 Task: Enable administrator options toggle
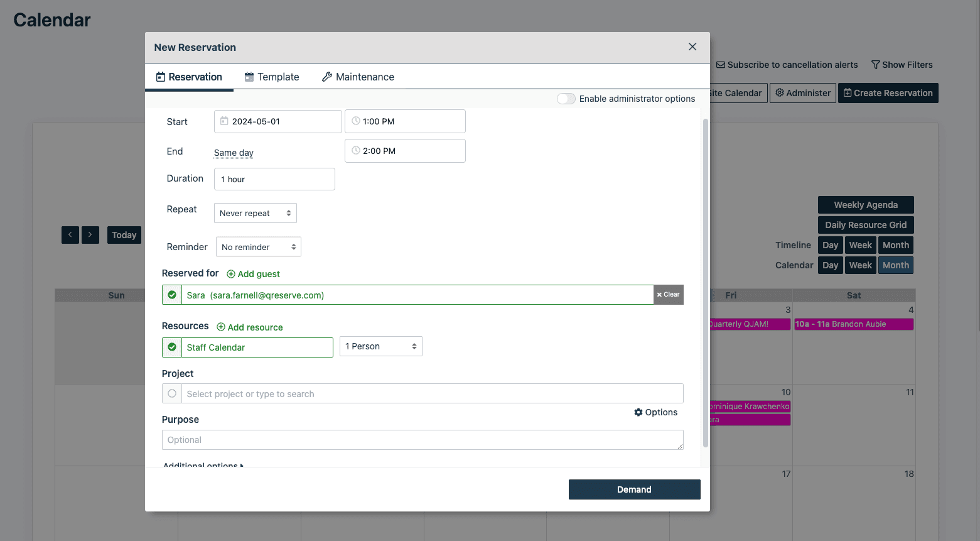[x=566, y=99]
